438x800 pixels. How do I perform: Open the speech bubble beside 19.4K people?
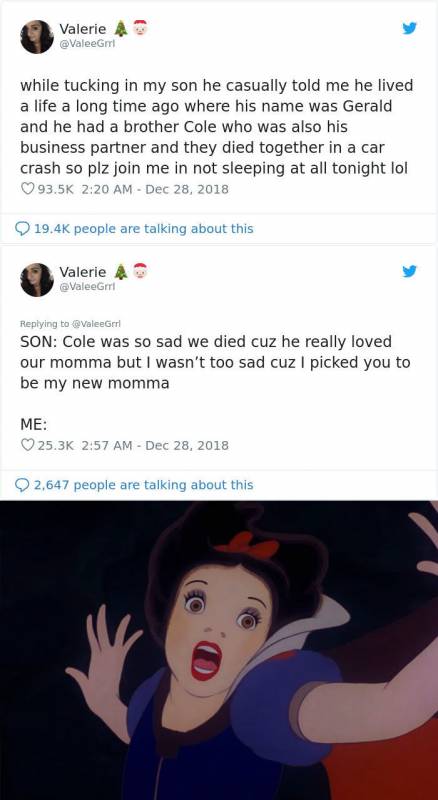tap(23, 229)
